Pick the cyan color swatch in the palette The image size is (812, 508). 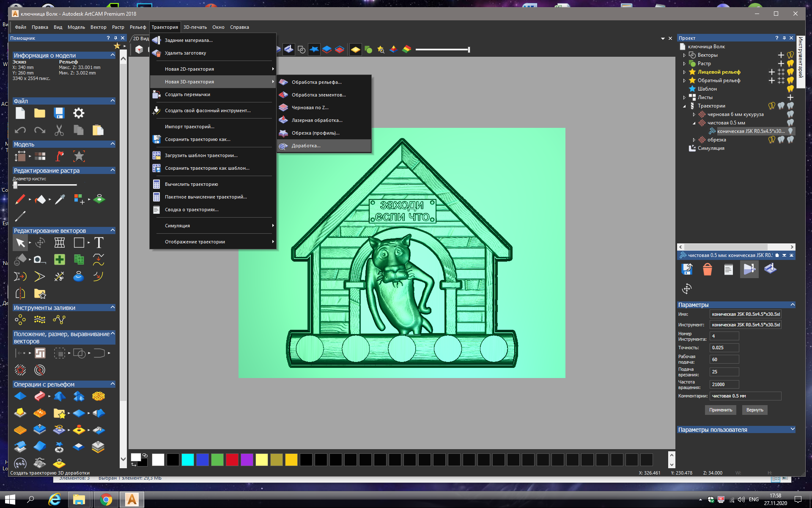pos(187,459)
